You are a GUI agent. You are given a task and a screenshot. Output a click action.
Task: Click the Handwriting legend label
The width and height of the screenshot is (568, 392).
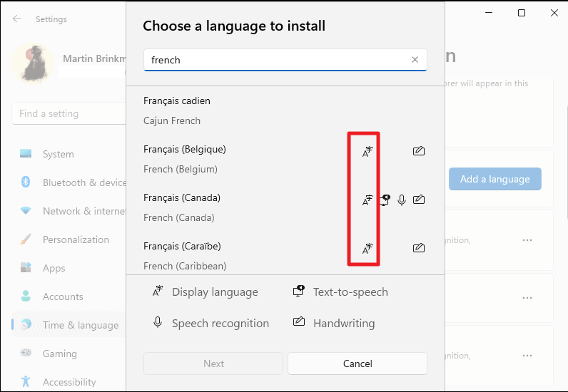pyautogui.click(x=344, y=324)
